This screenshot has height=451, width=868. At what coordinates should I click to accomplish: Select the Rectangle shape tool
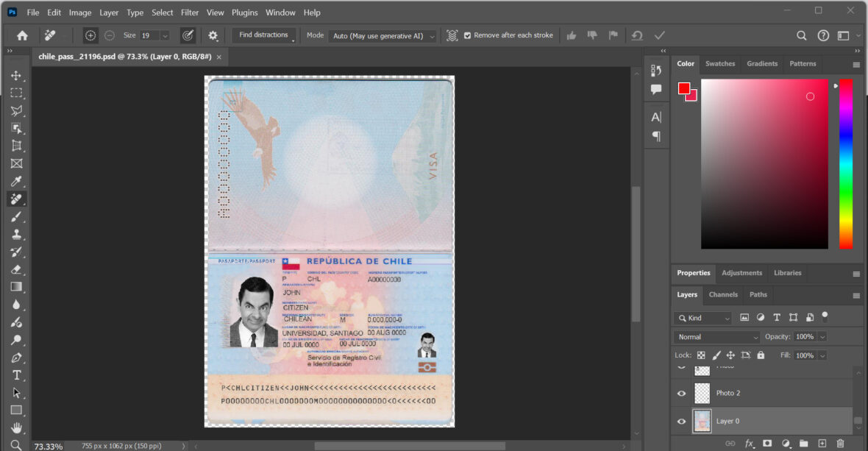[x=16, y=410]
